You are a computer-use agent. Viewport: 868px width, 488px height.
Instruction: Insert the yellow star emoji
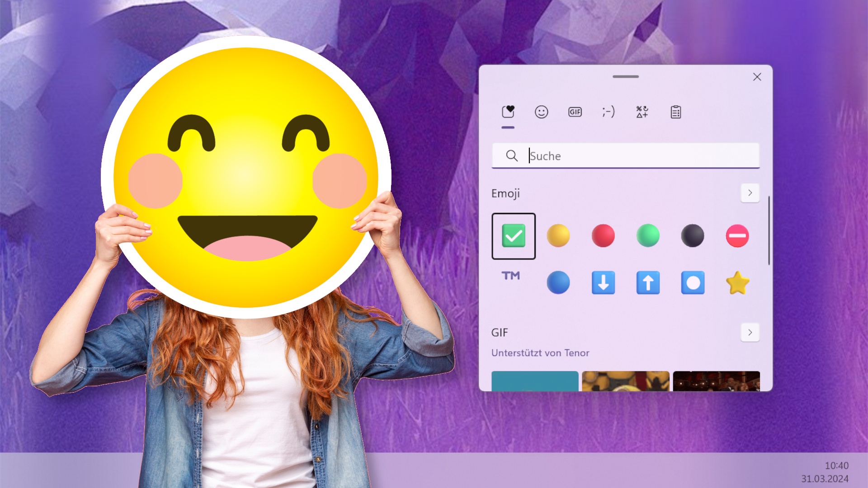coord(737,283)
